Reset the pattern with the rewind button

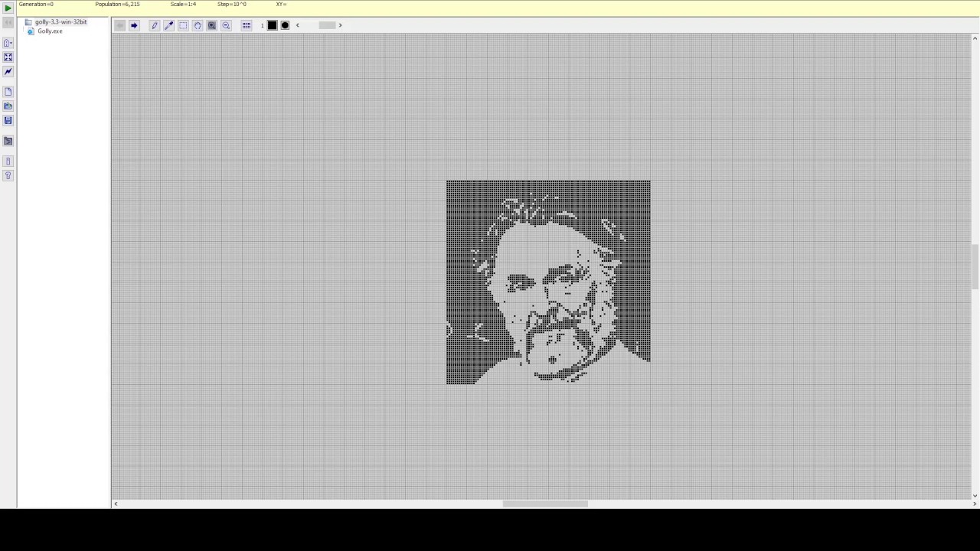[8, 22]
